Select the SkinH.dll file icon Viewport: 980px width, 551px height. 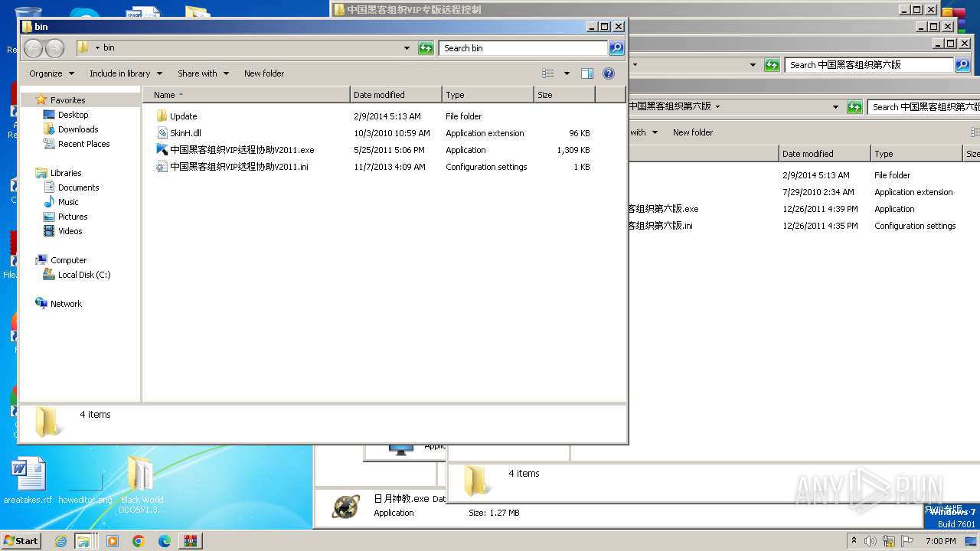pyautogui.click(x=162, y=133)
